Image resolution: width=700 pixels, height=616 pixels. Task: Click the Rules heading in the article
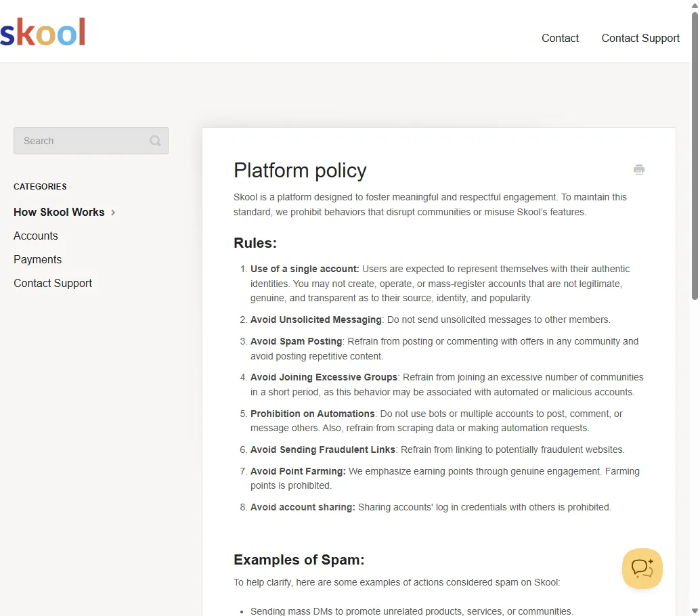(x=255, y=242)
